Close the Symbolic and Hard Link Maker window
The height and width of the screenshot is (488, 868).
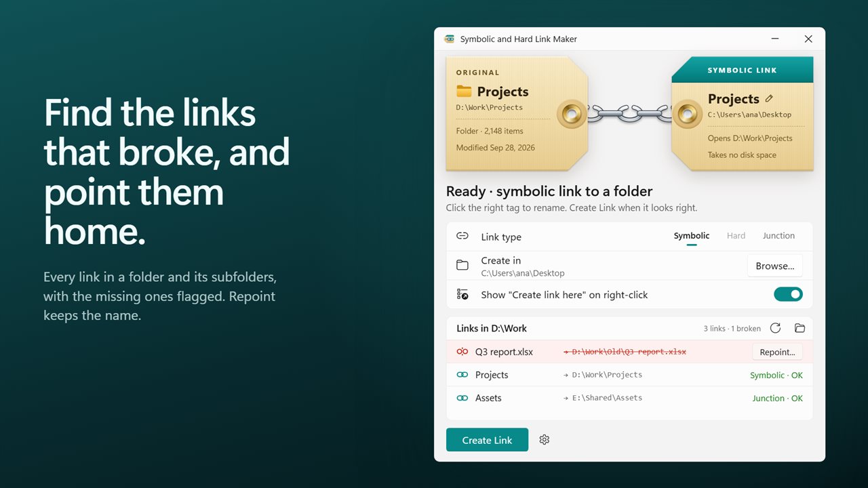tap(808, 39)
